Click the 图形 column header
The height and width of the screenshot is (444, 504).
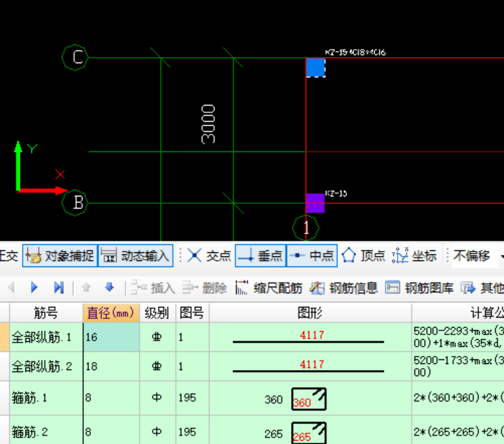point(310,312)
